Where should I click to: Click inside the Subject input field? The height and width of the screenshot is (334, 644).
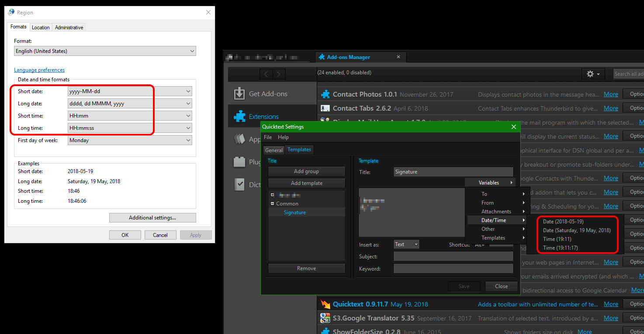coord(453,257)
